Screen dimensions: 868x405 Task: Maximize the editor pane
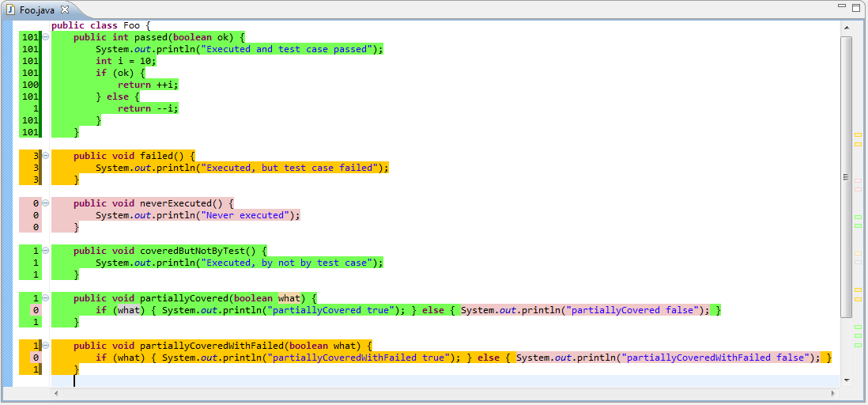[x=856, y=8]
